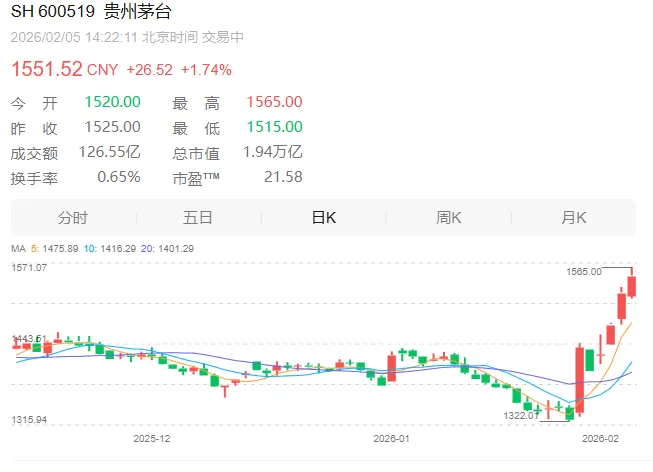Viewport: 653px width, 472px height.
Task: Click the 2026-02 date label
Action: pyautogui.click(x=601, y=439)
